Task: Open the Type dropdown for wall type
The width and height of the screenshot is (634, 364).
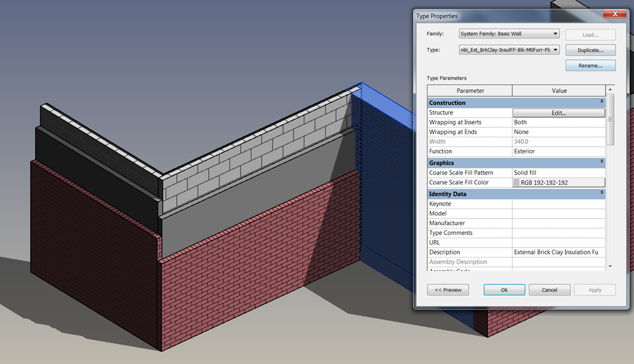Action: click(509, 50)
